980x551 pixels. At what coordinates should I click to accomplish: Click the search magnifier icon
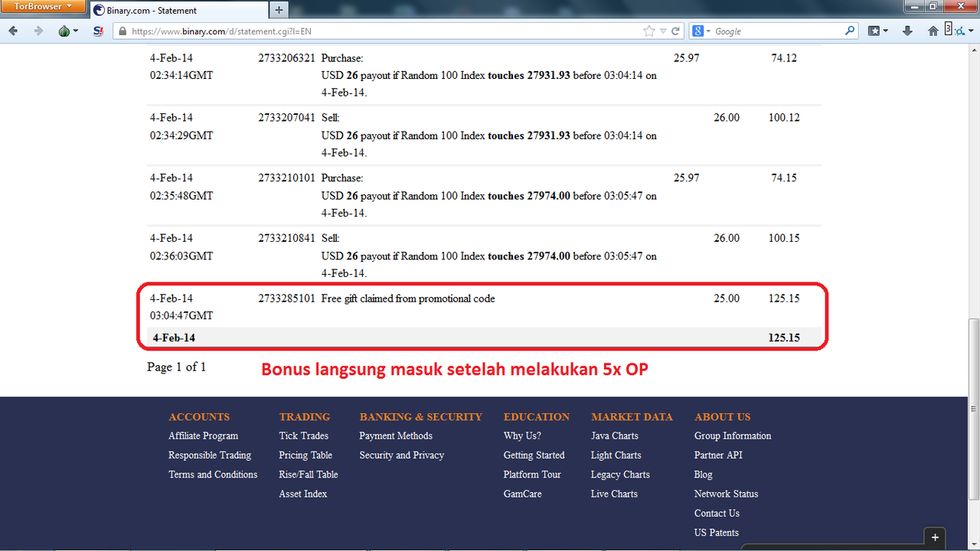point(850,31)
